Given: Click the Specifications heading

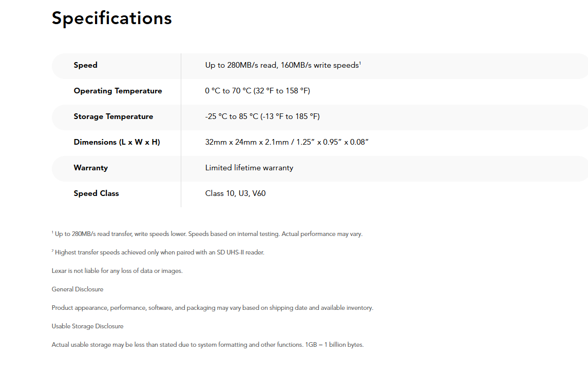Looking at the screenshot, I should [x=111, y=18].
